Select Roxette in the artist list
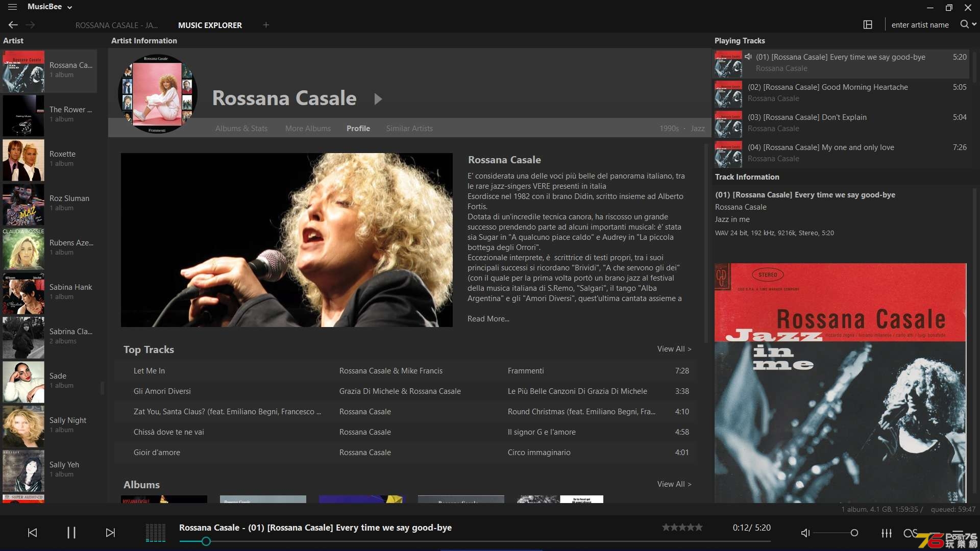 pos(50,160)
